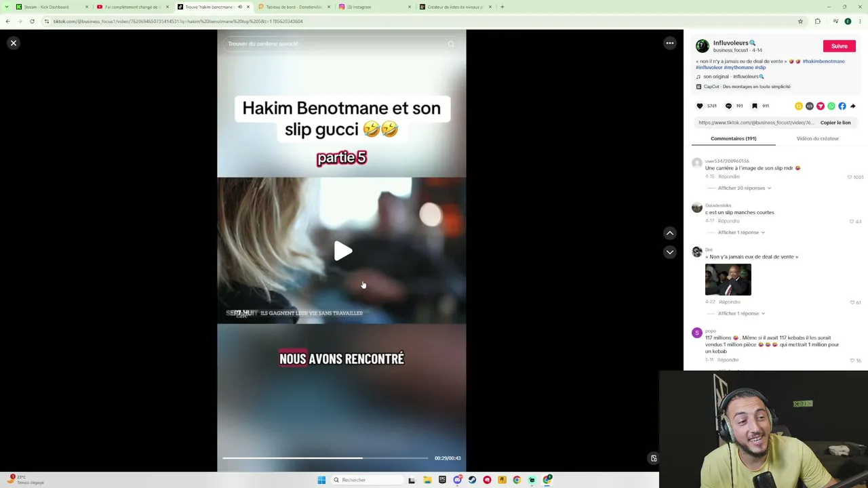This screenshot has height=488, width=868.
Task: Expand replies under Dré's comment
Action: click(x=741, y=314)
